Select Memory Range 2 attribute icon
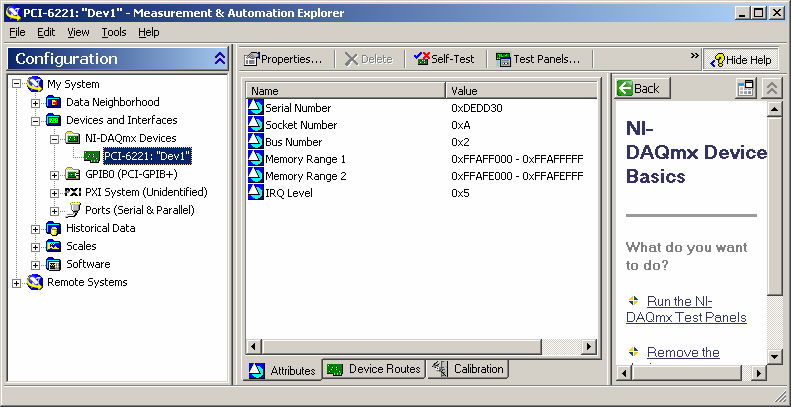This screenshot has height=407, width=791. coord(256,176)
